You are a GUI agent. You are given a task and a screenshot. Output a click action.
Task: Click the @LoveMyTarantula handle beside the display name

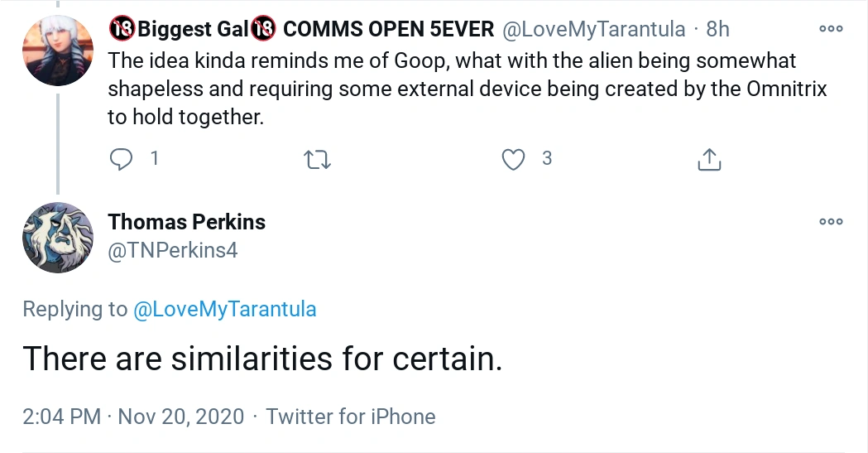[x=594, y=29]
